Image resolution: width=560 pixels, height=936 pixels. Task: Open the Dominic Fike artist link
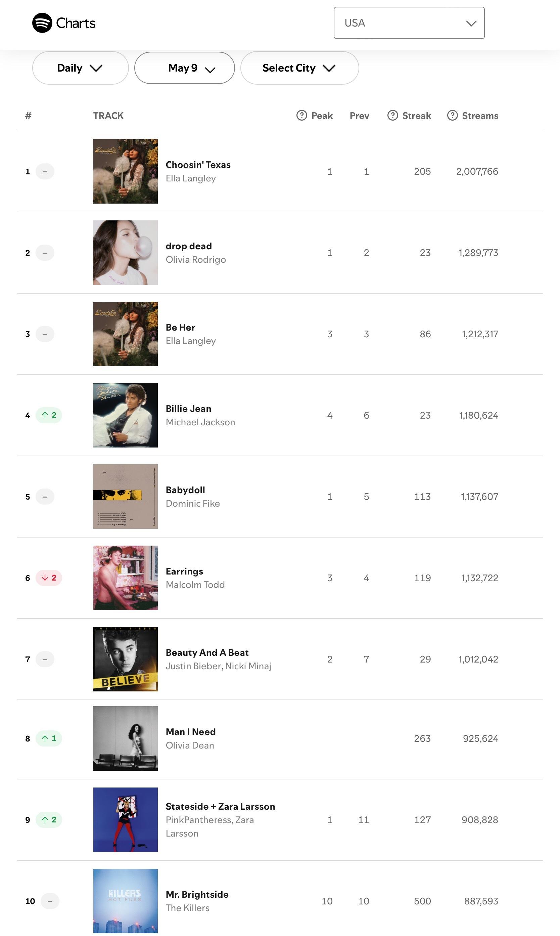click(193, 503)
